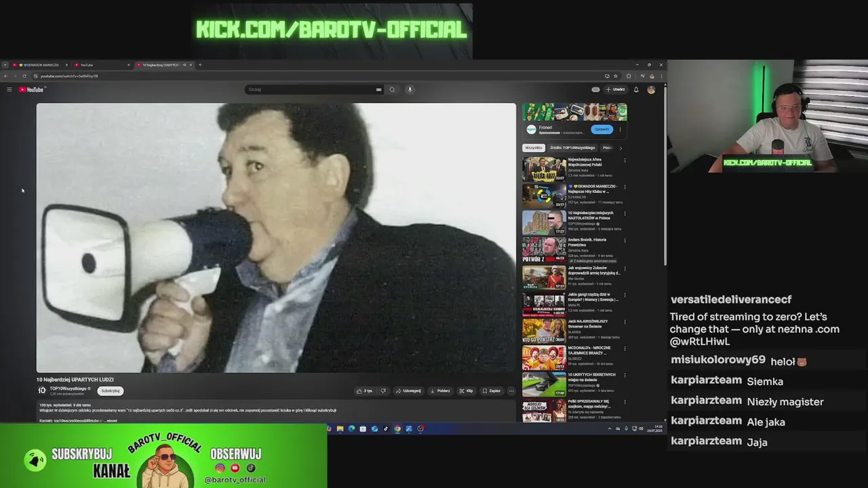Viewport: 868px width, 488px height.
Task: Open TikTok app in the taskbar
Action: coord(386,428)
